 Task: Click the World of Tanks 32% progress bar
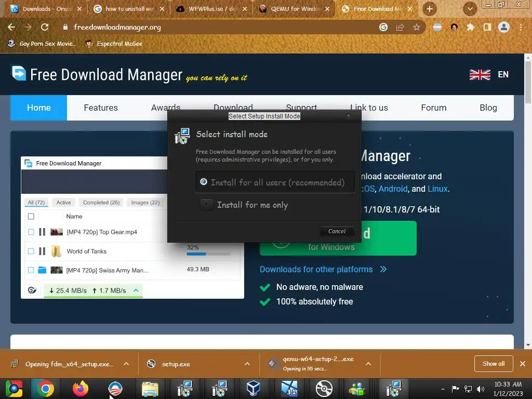[x=208, y=254]
